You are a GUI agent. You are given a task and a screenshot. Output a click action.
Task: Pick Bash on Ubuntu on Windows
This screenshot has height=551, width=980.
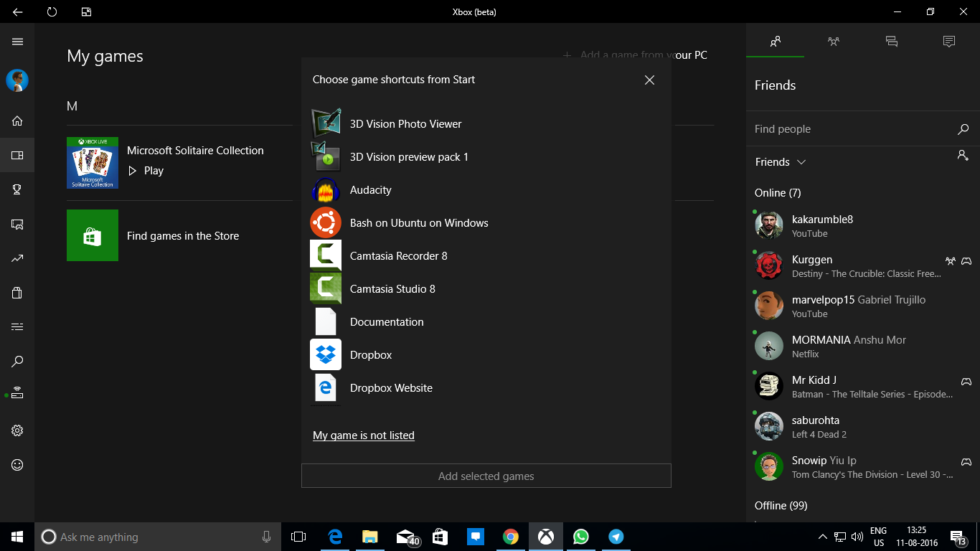point(486,222)
